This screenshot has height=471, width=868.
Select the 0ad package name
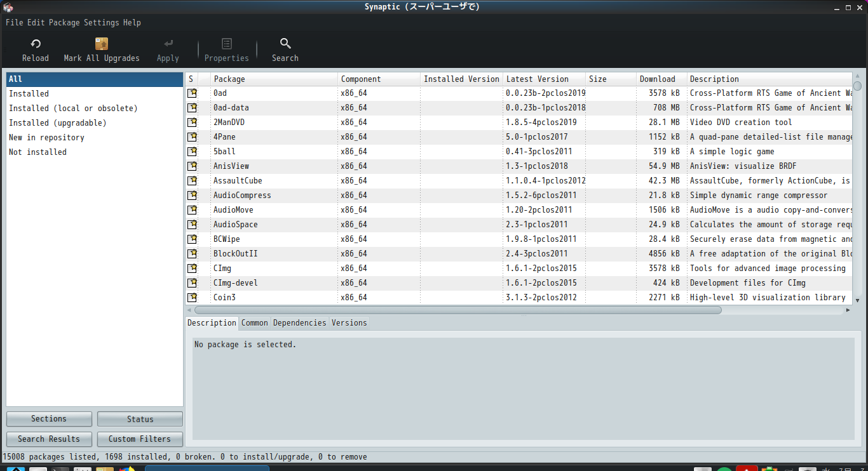coord(220,93)
